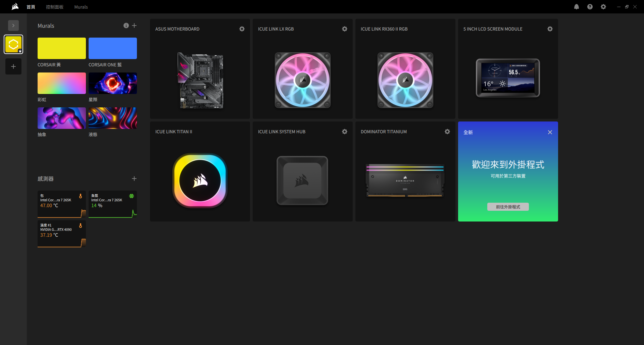
Task: Open iCUE settings gear in title bar
Action: pos(603,7)
